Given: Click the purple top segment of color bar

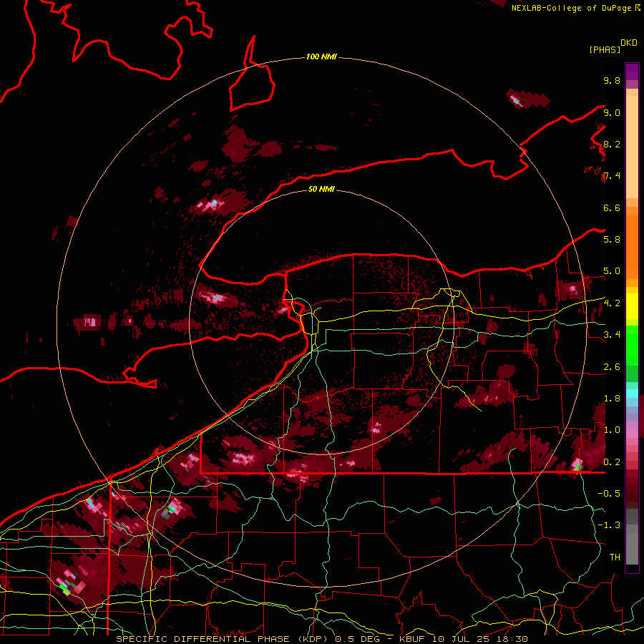Looking at the screenshot, I should (632, 72).
